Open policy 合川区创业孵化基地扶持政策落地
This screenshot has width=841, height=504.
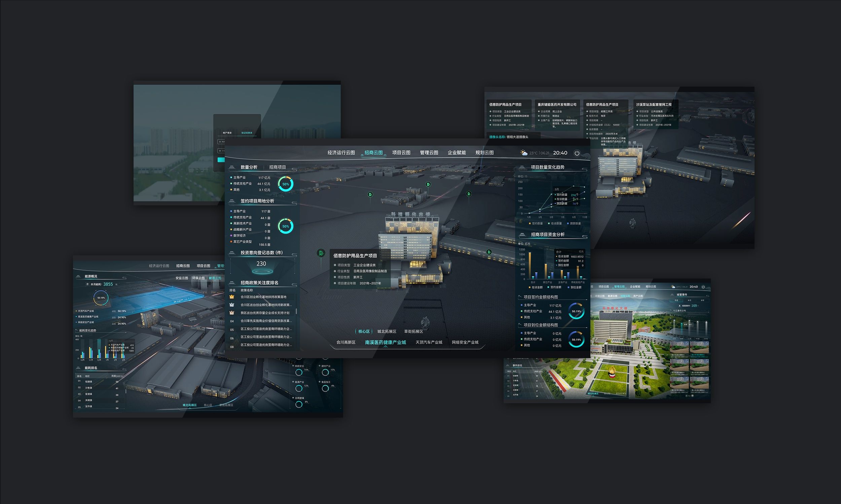pyautogui.click(x=263, y=297)
